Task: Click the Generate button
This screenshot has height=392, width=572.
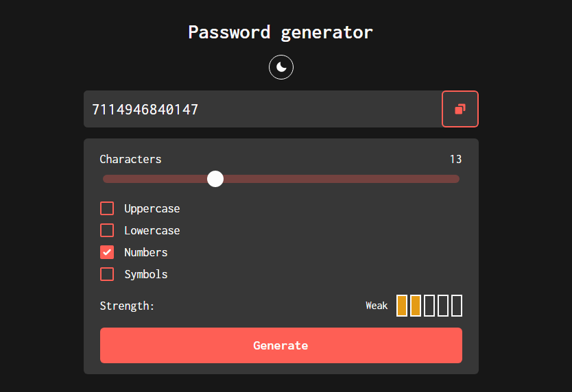Action: click(x=281, y=345)
